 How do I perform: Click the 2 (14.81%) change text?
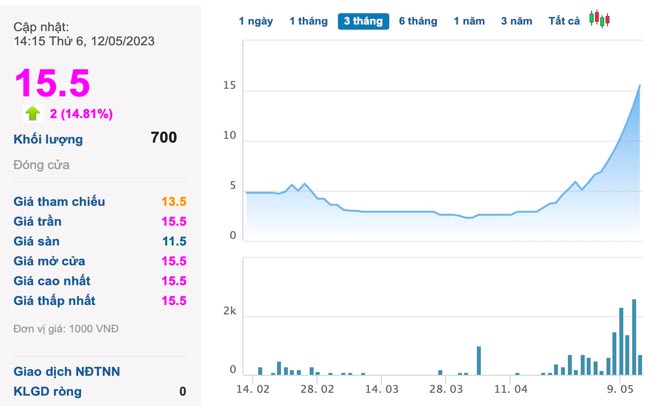(81, 113)
